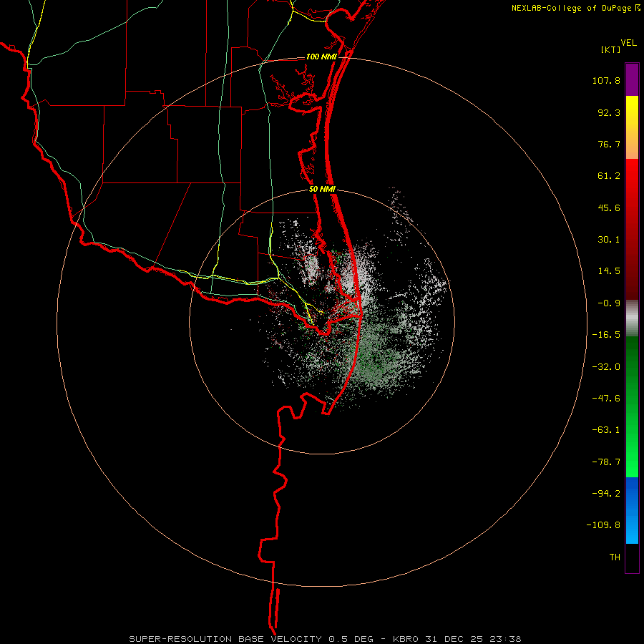The image size is (644, 644).
Task: Click the blue segment of the color bar
Action: coord(632,510)
